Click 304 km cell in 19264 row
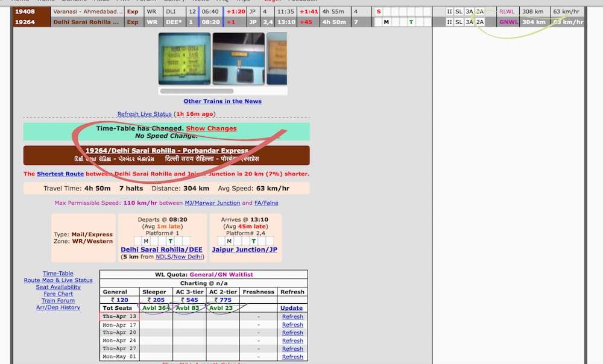 [534, 22]
